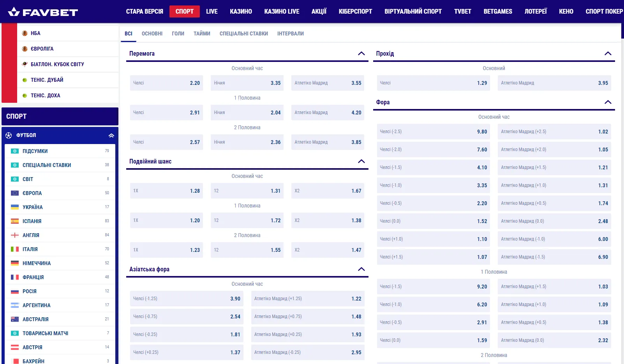Screen dimensions: 624x364
Task: Collapse the Фора section chevron
Action: 608,102
